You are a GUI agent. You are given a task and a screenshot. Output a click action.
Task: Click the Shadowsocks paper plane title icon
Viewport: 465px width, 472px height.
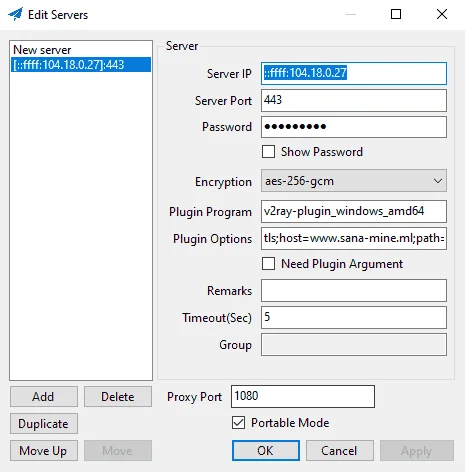[x=16, y=14]
